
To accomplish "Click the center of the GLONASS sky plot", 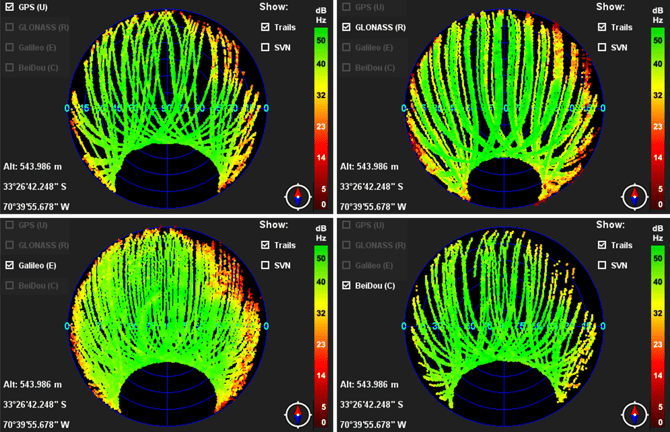I will [x=502, y=108].
